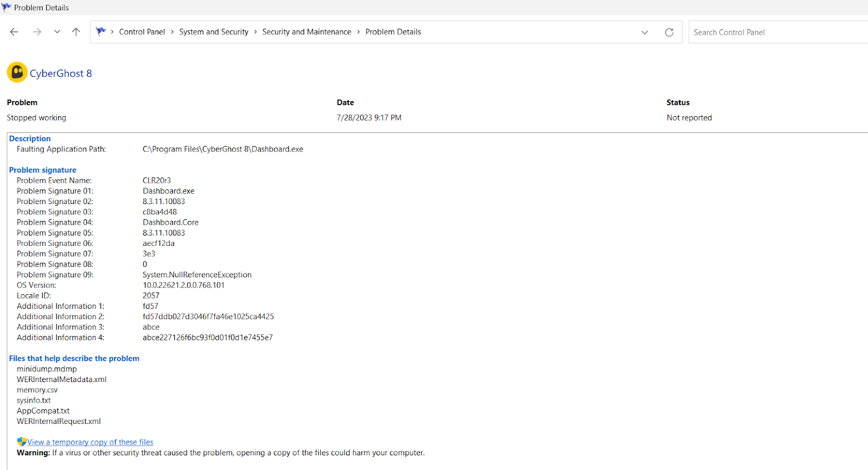868x470 pixels.
Task: Open View a temporary copy of these files
Action: click(x=91, y=442)
